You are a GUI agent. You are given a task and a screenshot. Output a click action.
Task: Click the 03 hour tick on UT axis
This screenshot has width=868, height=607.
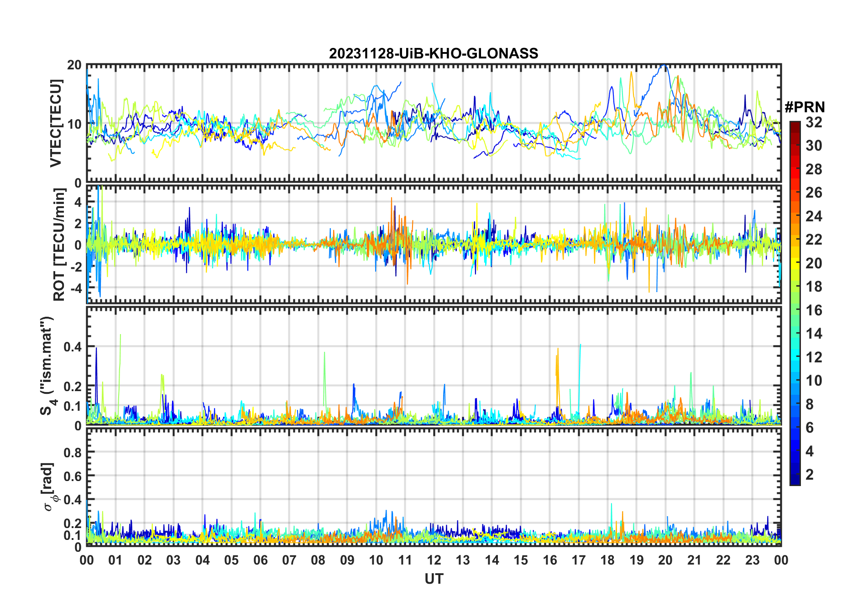(x=173, y=560)
